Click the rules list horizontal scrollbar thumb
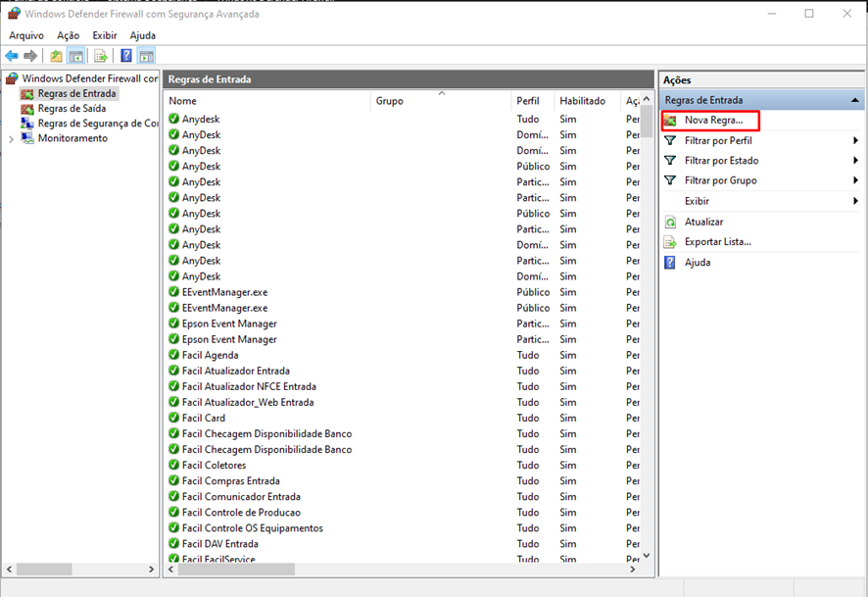Screen dimensions: 868x597 click(236, 569)
